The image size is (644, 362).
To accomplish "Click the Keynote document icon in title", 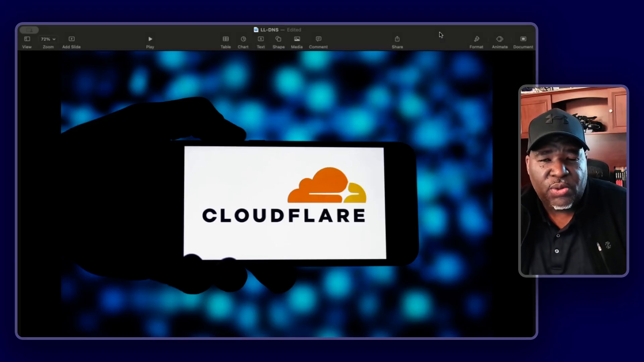I will (x=256, y=29).
